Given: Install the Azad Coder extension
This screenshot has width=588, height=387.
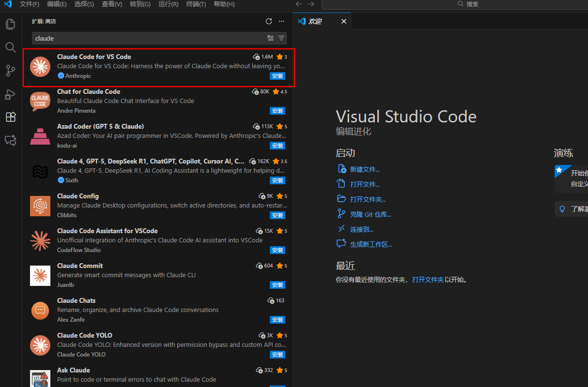Looking at the screenshot, I should pyautogui.click(x=278, y=146).
